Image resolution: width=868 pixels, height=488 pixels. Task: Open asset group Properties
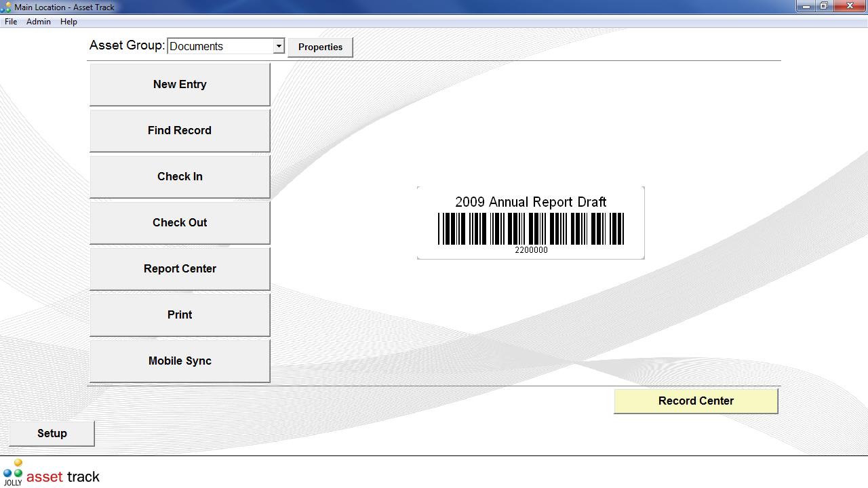tap(320, 47)
